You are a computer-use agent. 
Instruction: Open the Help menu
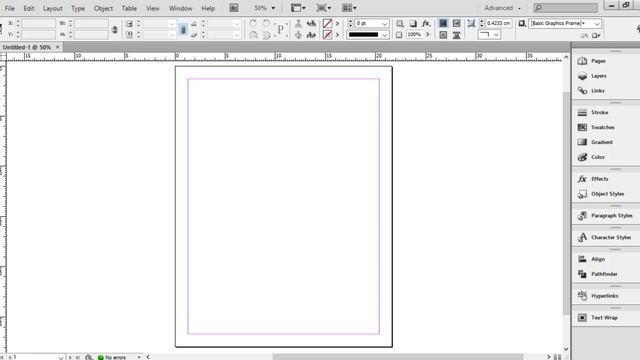point(208,8)
